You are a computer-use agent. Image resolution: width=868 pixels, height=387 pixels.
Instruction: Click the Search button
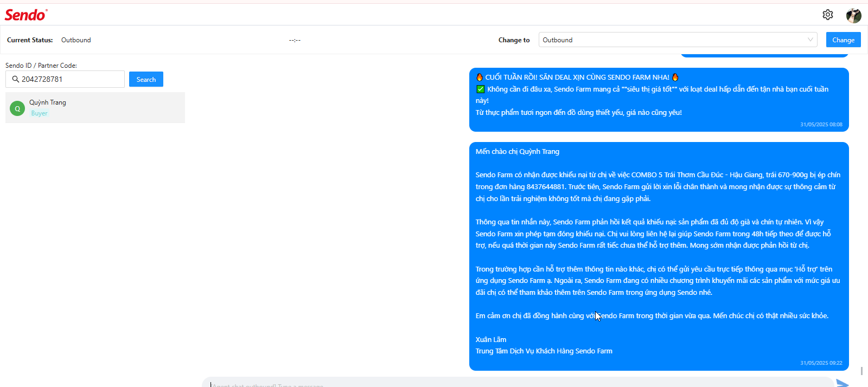tap(146, 79)
